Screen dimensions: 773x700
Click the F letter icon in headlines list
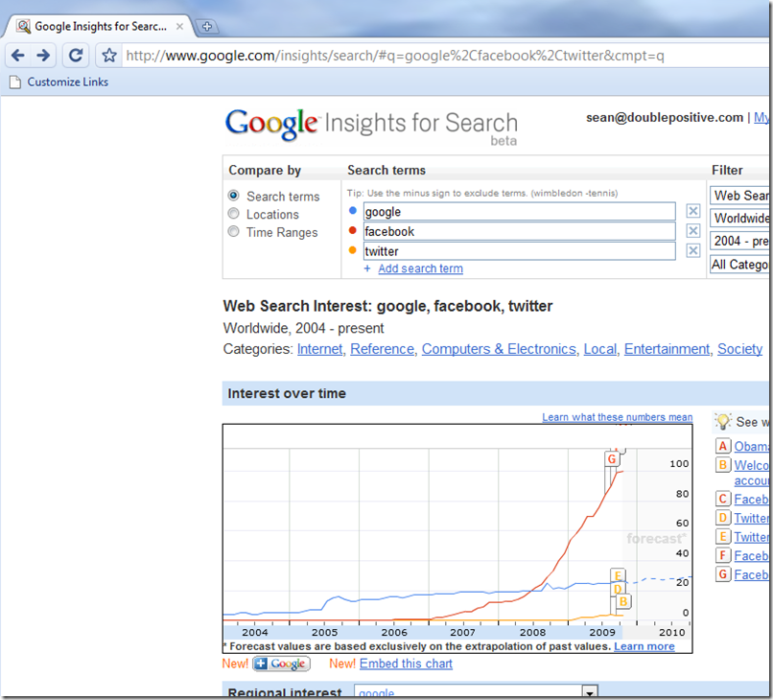tap(723, 555)
